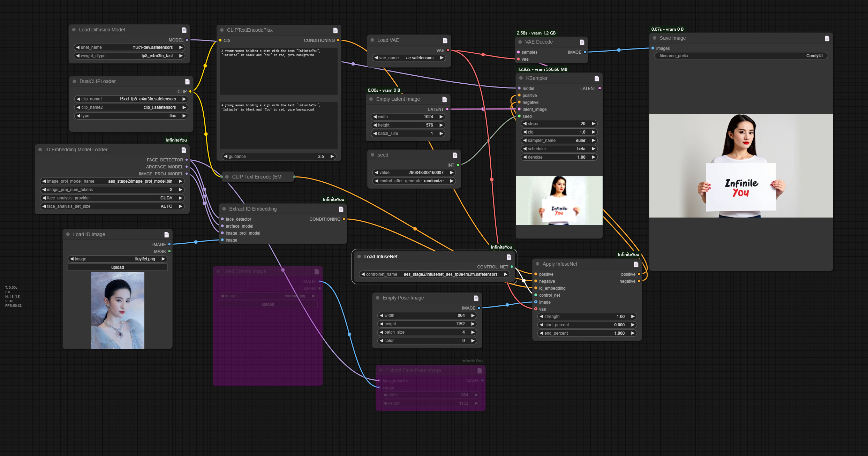Increase image_proj_num_tokens with right arrow
This screenshot has width=868, height=456.
[x=180, y=190]
